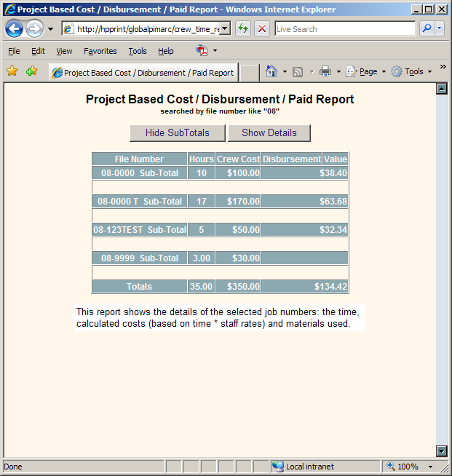Click the File Number column header

tap(139, 159)
